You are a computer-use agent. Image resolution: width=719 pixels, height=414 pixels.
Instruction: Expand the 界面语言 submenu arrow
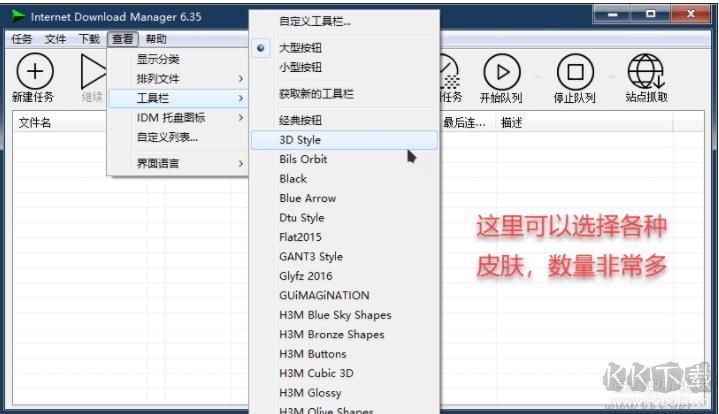240,164
